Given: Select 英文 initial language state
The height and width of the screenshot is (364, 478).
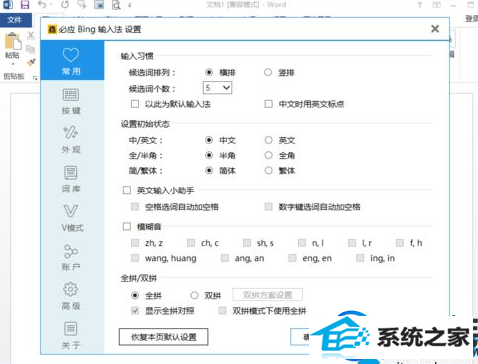Looking at the screenshot, I should coord(268,140).
